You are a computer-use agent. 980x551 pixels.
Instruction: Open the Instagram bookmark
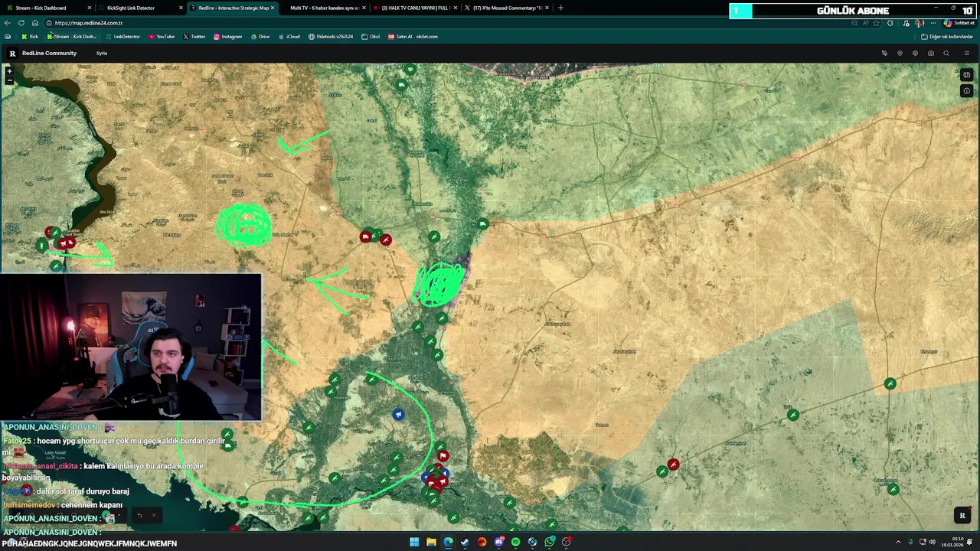tap(228, 37)
